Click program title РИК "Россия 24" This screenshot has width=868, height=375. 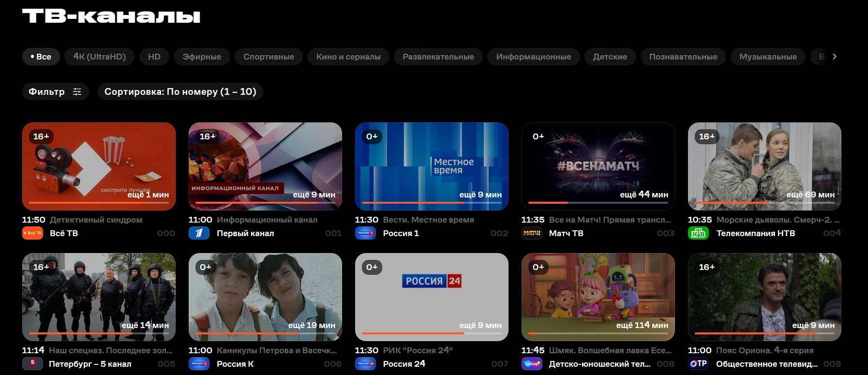pyautogui.click(x=418, y=350)
